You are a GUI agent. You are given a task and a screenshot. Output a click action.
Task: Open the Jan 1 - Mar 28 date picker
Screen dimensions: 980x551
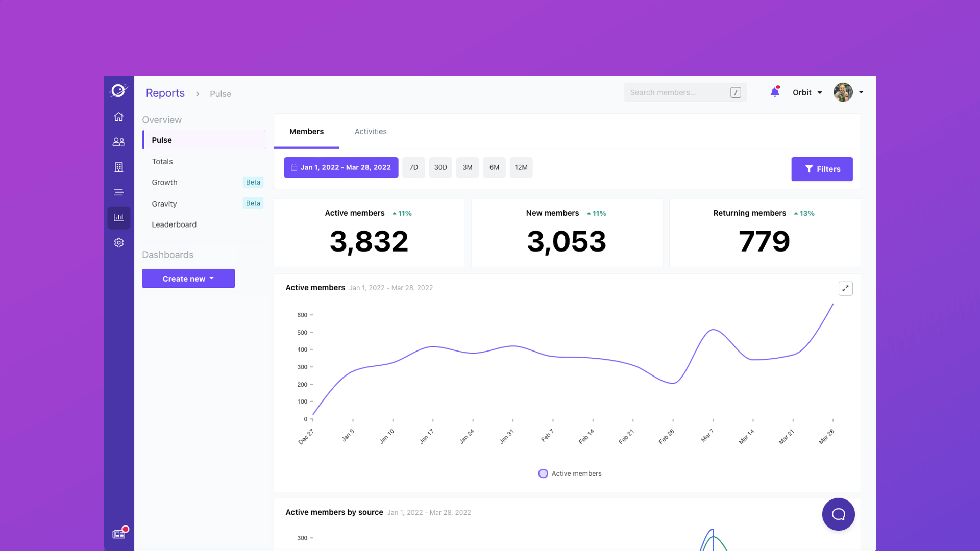341,167
